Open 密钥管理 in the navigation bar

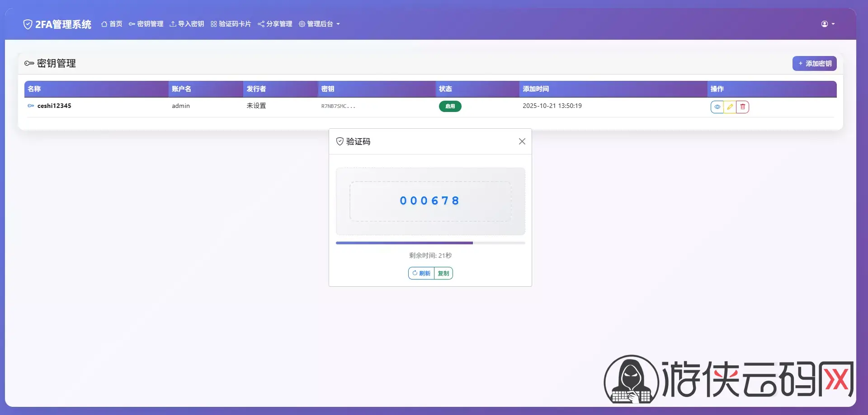coord(146,24)
